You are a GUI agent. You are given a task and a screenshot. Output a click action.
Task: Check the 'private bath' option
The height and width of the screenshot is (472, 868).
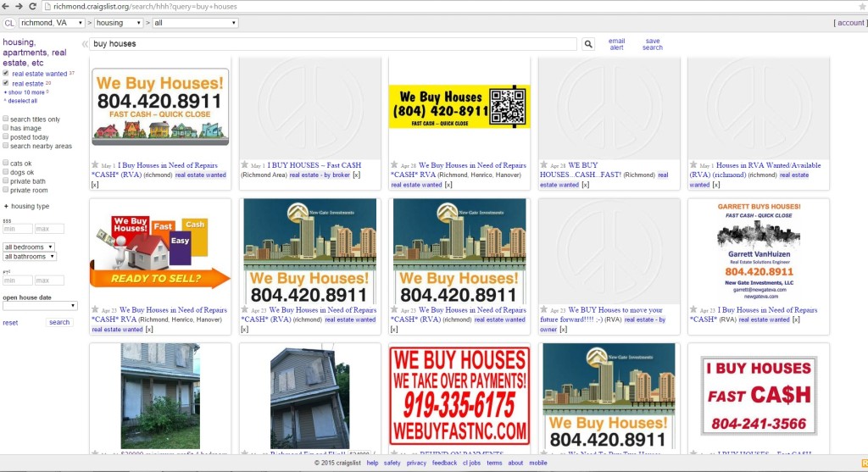pyautogui.click(x=6, y=180)
